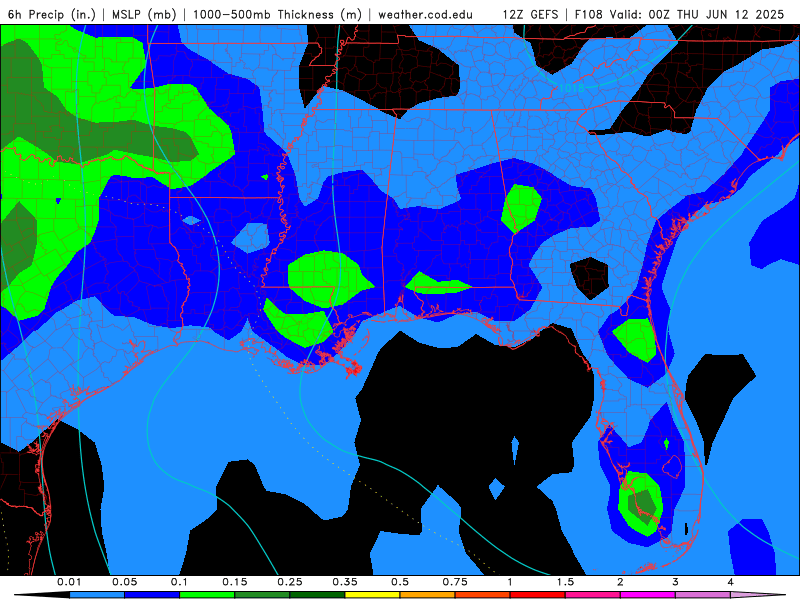Click the 0.01 legend value
Screen dimensions: 800x600
(69, 582)
